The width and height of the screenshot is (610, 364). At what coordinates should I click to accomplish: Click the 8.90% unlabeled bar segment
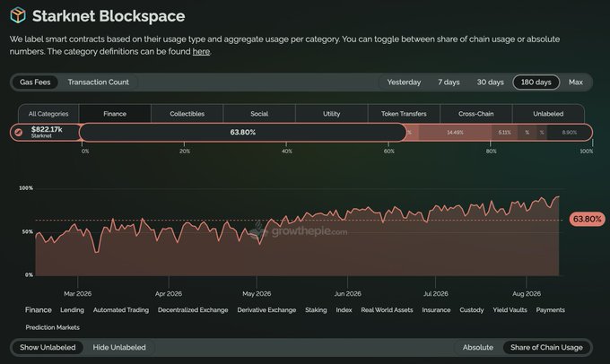coord(569,133)
